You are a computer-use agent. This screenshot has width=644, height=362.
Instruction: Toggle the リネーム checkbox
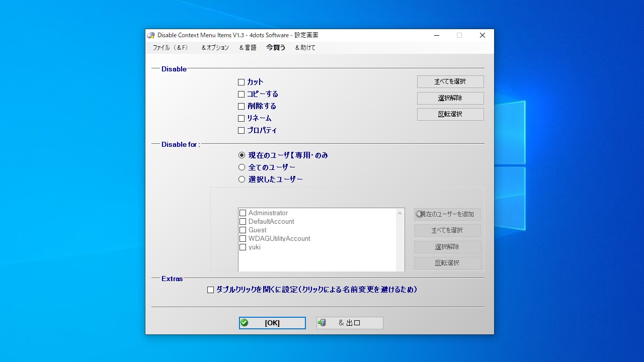coord(242,118)
